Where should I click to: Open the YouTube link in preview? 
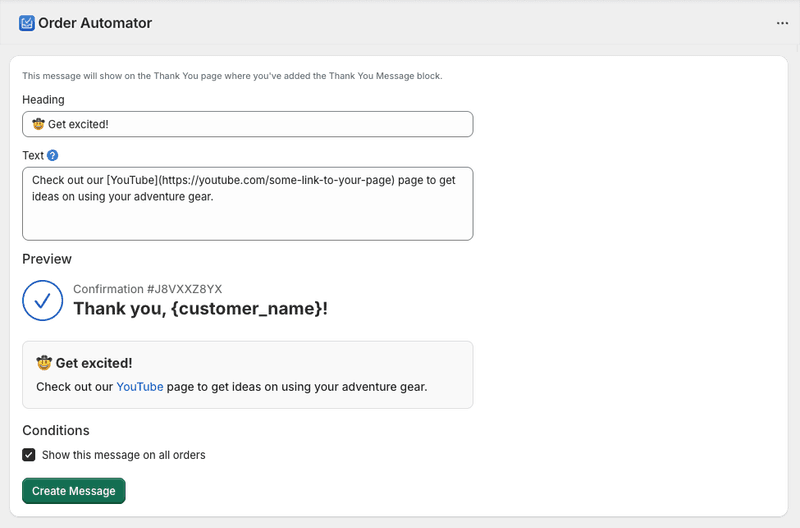point(140,387)
